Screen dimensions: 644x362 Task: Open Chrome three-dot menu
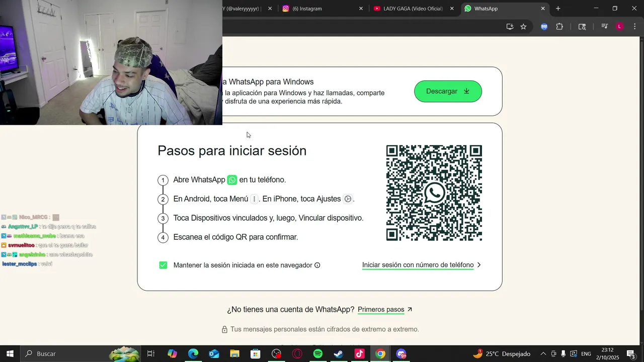pos(634,27)
